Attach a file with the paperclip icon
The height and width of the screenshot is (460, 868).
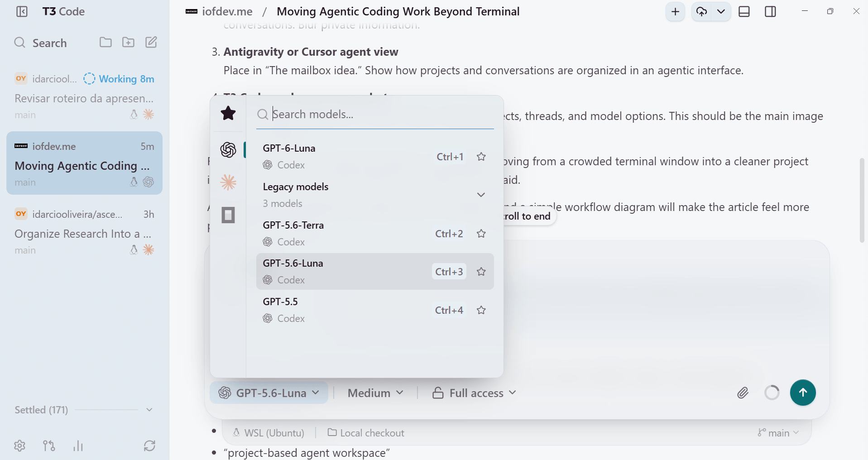743,393
